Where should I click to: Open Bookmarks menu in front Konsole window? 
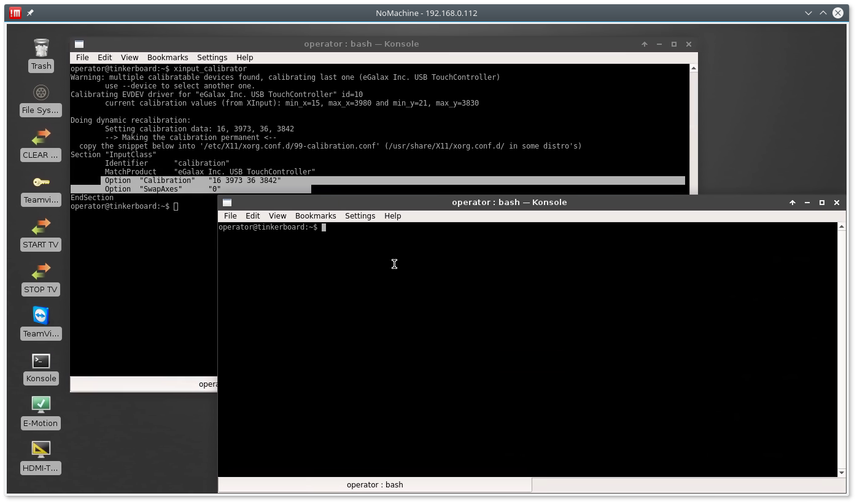pos(315,216)
